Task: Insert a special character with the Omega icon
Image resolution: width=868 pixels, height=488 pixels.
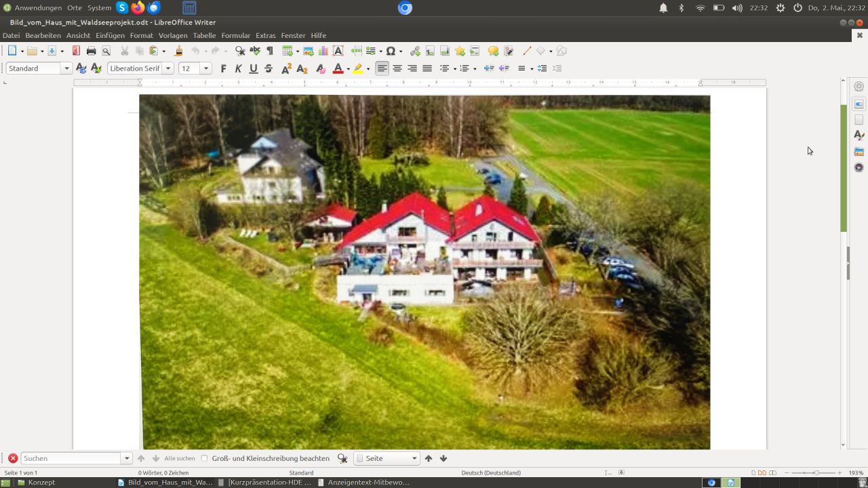Action: 391,51
